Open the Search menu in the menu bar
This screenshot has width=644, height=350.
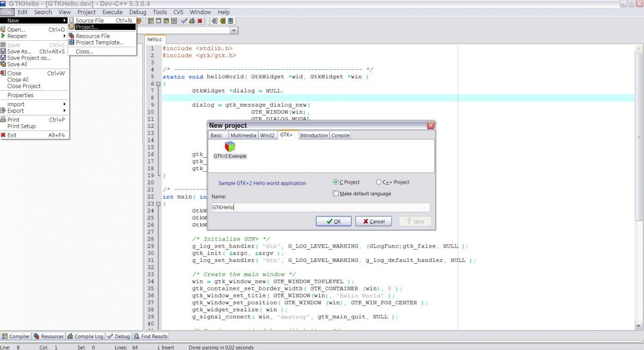[x=43, y=12]
